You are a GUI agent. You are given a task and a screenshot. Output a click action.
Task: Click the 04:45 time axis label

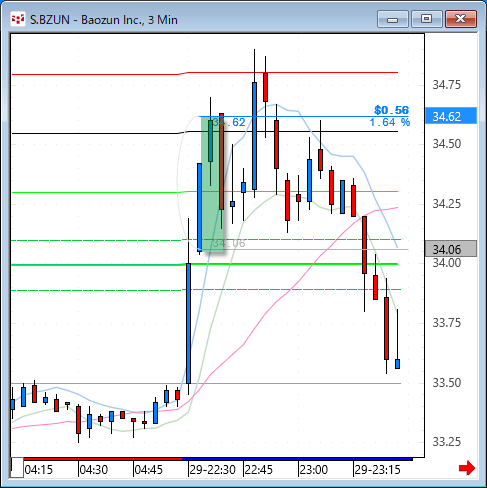149,470
